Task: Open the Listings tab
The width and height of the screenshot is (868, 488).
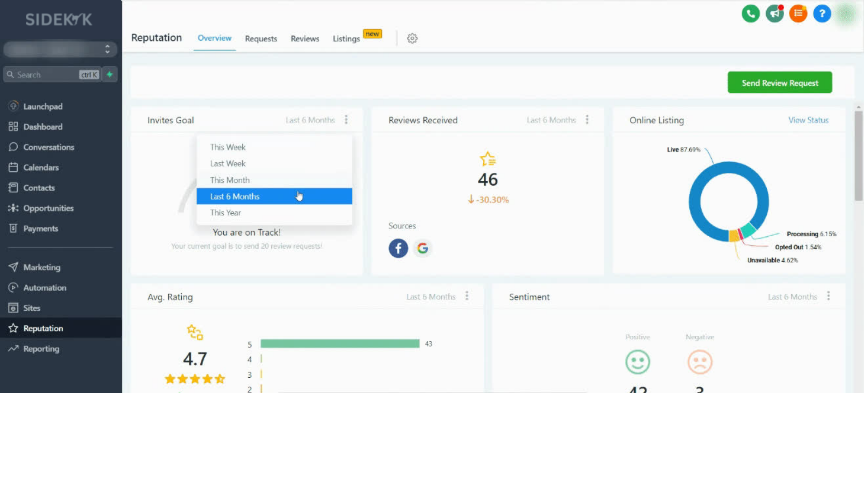Action: pos(346,39)
